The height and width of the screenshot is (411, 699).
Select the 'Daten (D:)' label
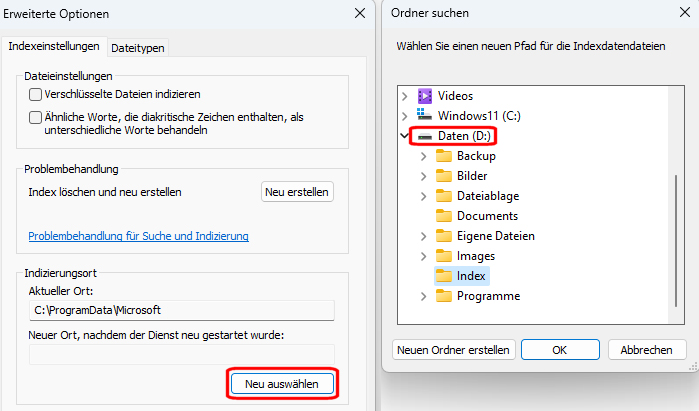pyautogui.click(x=464, y=136)
